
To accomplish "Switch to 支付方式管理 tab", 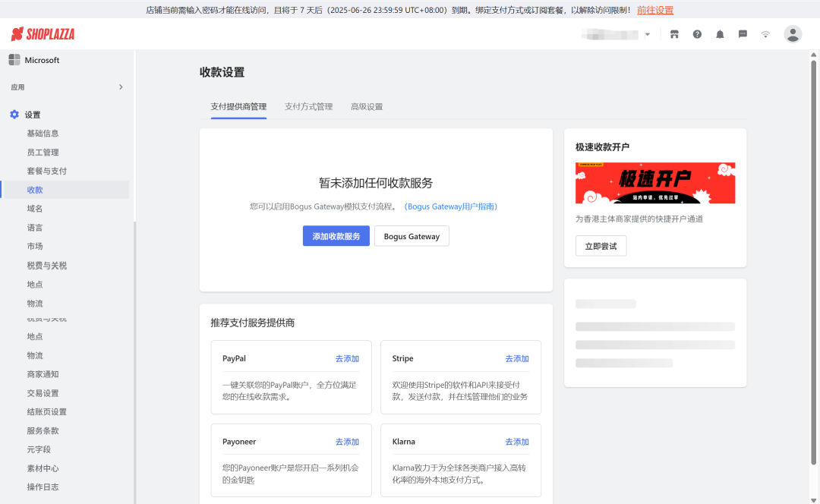I will pyautogui.click(x=308, y=107).
